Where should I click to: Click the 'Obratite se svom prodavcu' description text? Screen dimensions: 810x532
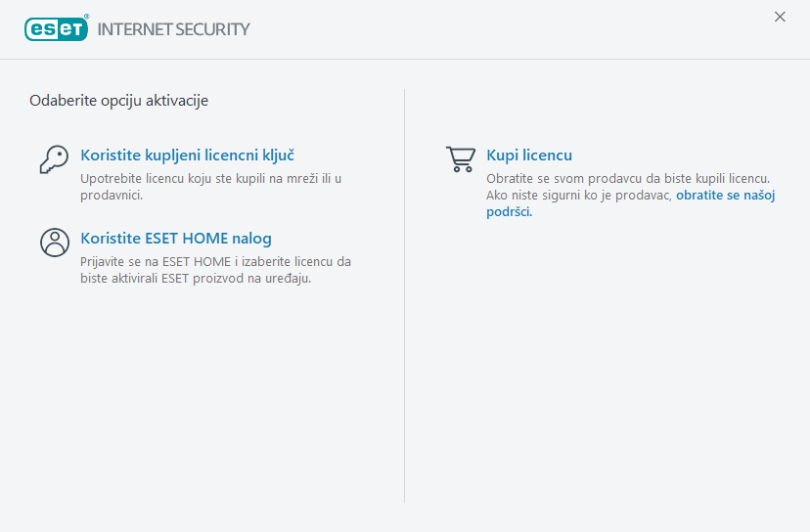[x=628, y=179]
